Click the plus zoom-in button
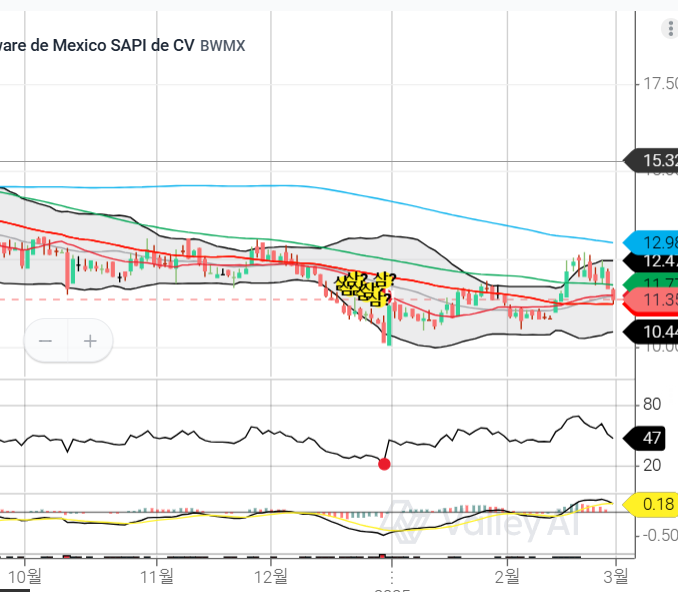 [90, 341]
